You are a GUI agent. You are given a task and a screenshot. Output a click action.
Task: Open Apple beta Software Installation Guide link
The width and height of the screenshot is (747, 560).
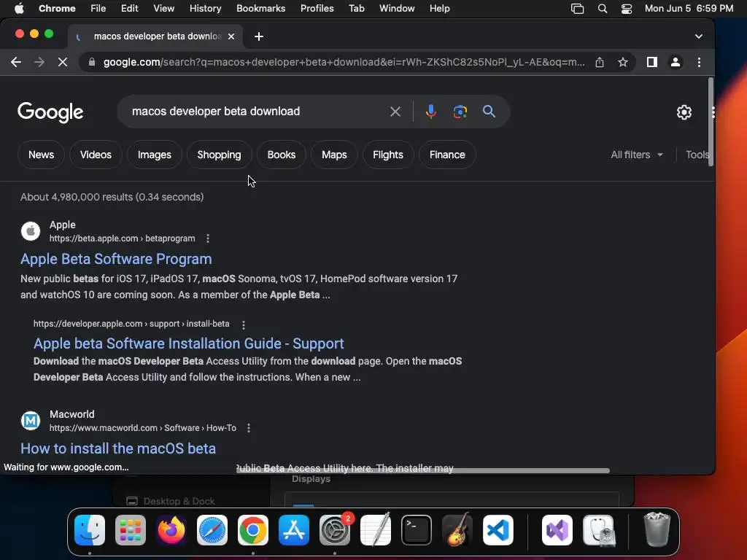click(189, 343)
